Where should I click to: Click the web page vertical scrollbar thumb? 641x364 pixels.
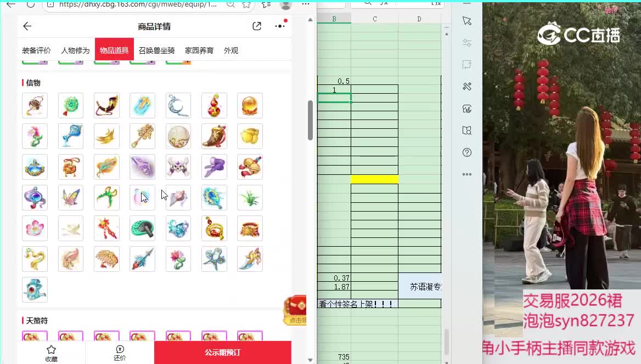tap(310, 120)
